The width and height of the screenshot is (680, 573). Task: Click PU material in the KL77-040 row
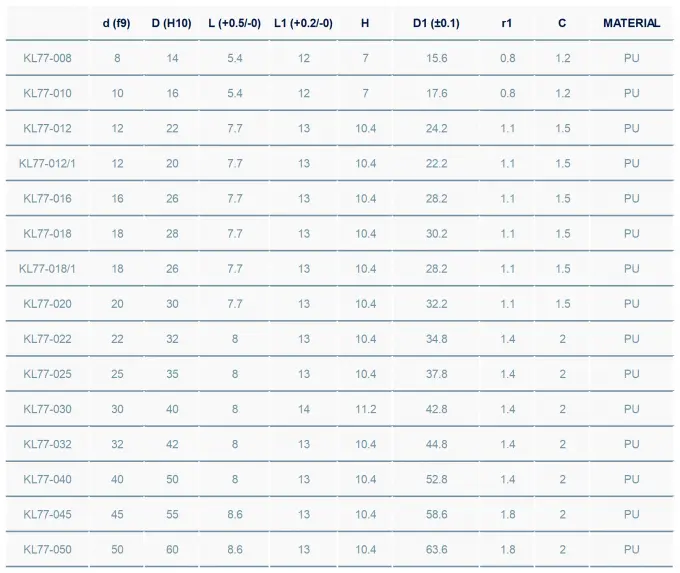[x=631, y=479]
